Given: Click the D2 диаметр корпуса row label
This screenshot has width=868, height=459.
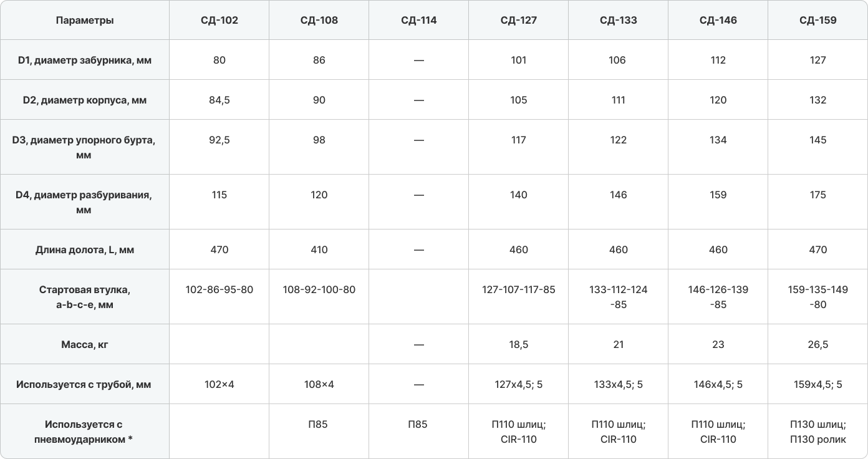Looking at the screenshot, I should (x=85, y=100).
